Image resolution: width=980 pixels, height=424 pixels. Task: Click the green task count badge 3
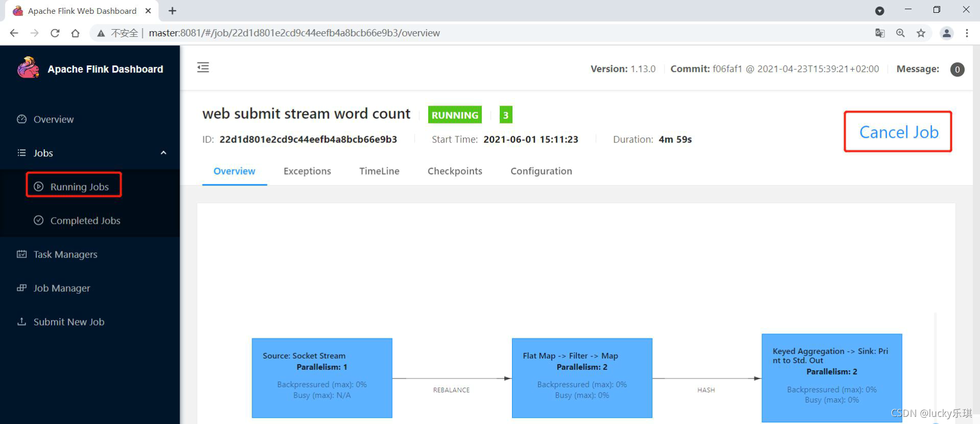click(x=506, y=115)
